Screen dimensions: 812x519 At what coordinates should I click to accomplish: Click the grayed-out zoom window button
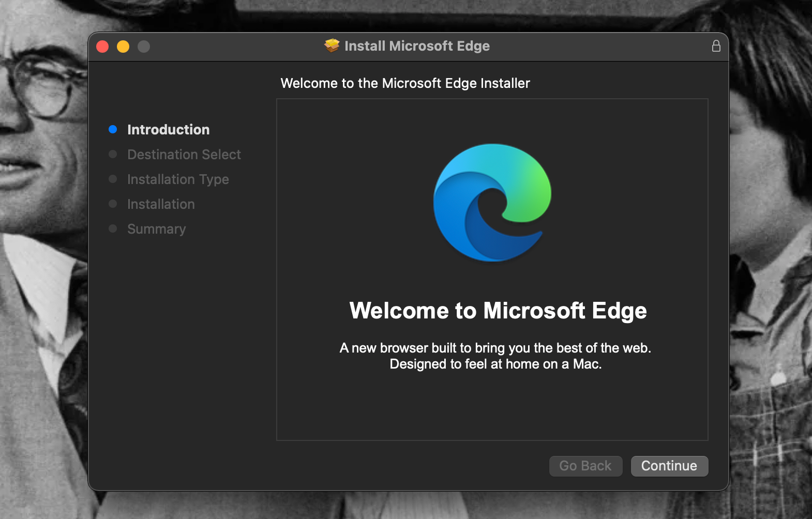144,47
